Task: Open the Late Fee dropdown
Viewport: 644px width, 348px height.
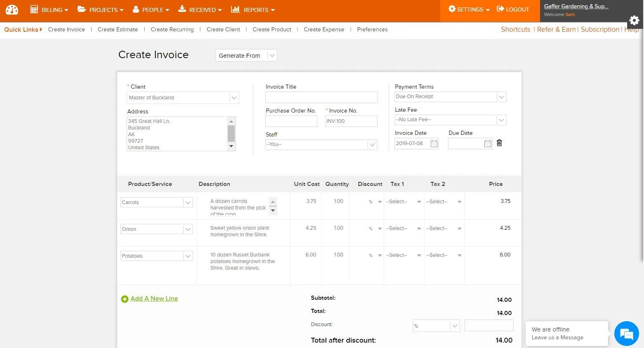Action: [450, 120]
